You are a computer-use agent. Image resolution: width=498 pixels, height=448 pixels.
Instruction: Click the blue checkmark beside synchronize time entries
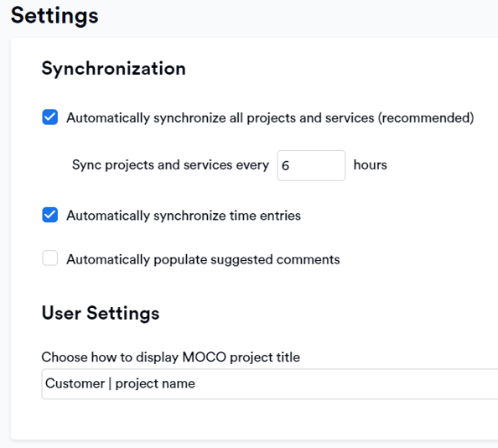click(x=49, y=215)
